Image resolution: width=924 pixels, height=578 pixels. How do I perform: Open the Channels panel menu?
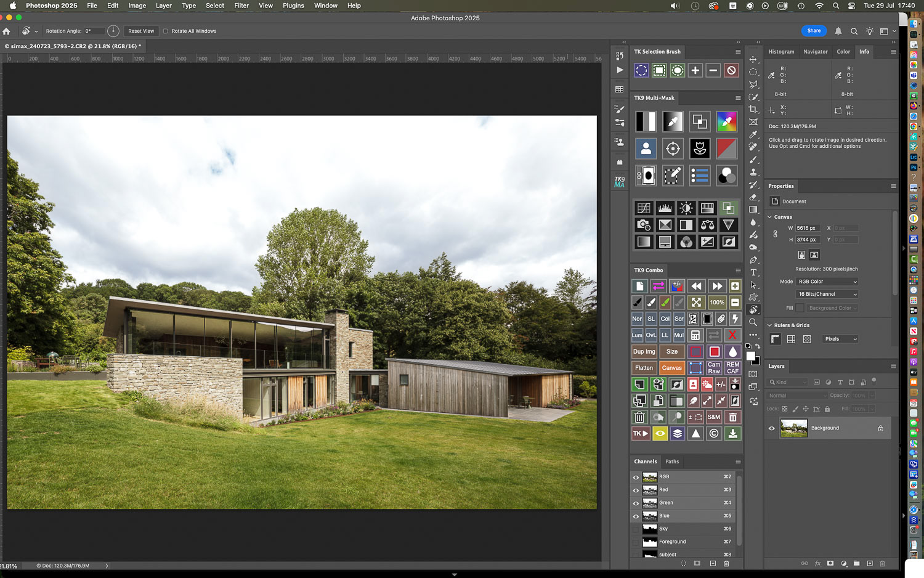[x=738, y=462]
